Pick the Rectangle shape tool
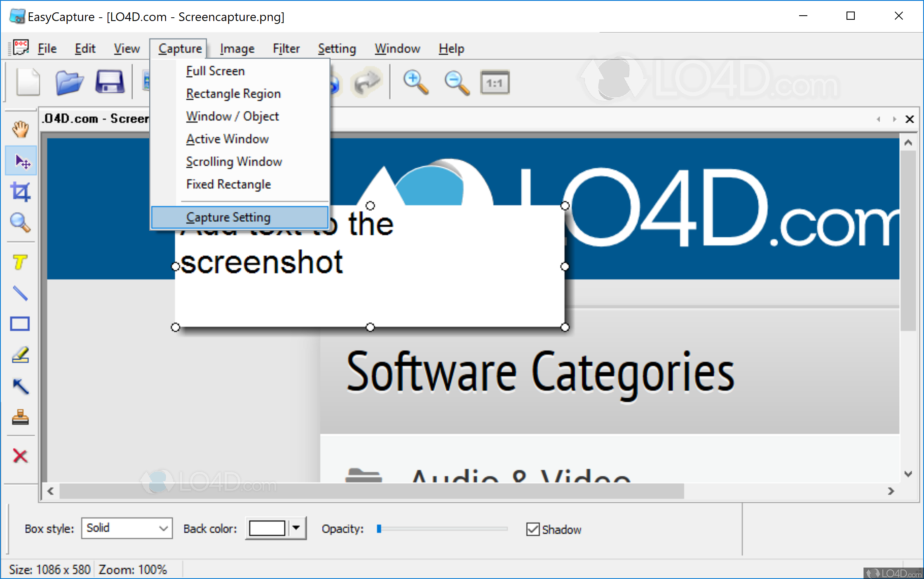Image resolution: width=924 pixels, height=579 pixels. click(20, 324)
